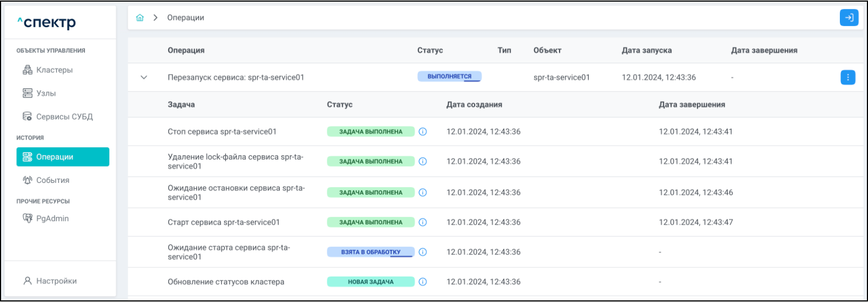
Task: Click info icon for 'Обновление статусов кластера' task
Action: click(423, 281)
